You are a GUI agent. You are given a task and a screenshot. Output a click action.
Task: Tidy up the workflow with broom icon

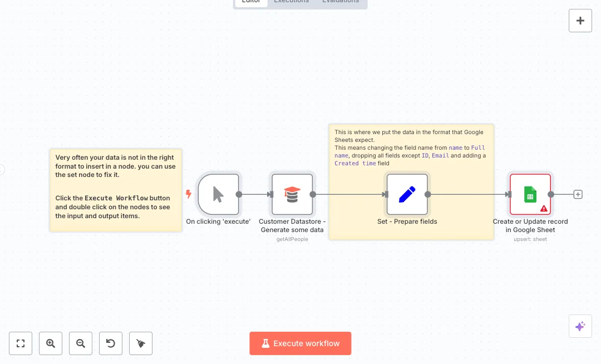click(x=141, y=343)
